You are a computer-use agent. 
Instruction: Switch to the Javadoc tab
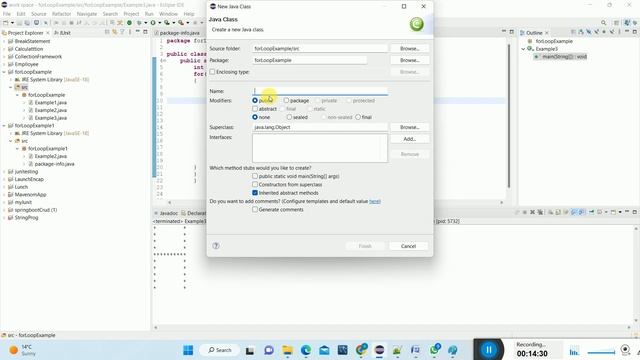click(166, 213)
